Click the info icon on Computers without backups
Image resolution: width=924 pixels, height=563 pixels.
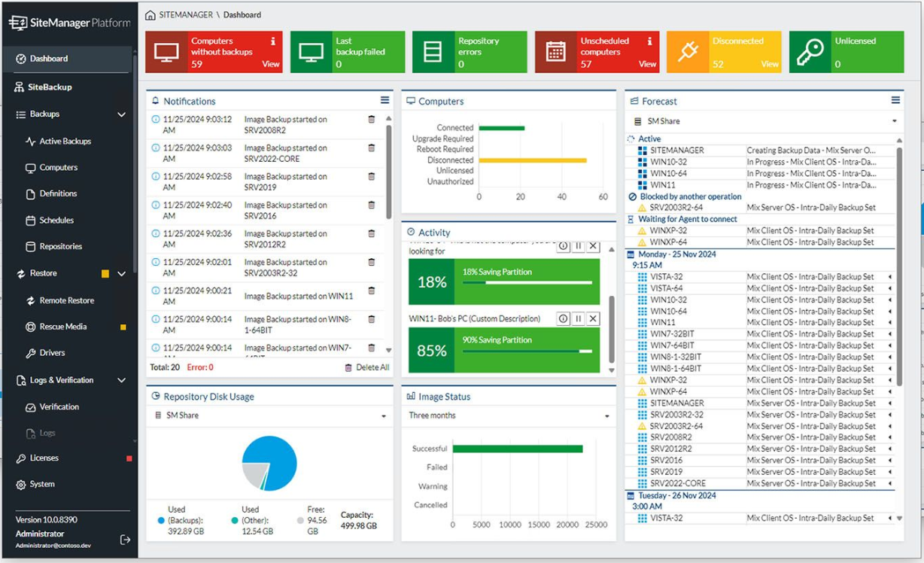pyautogui.click(x=273, y=41)
